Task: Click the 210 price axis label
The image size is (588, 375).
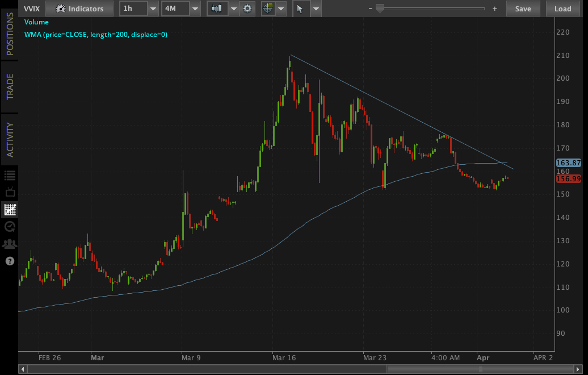Action: [563, 55]
